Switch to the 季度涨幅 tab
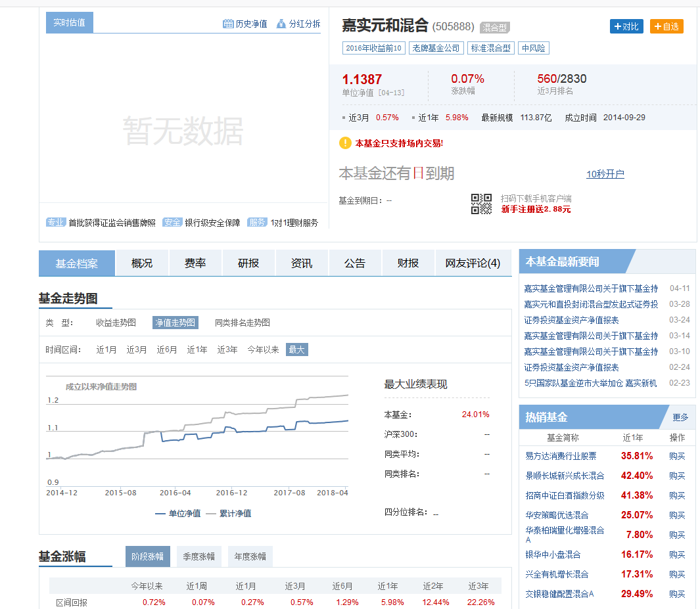Screen dimensions: 700x609 point(198,556)
